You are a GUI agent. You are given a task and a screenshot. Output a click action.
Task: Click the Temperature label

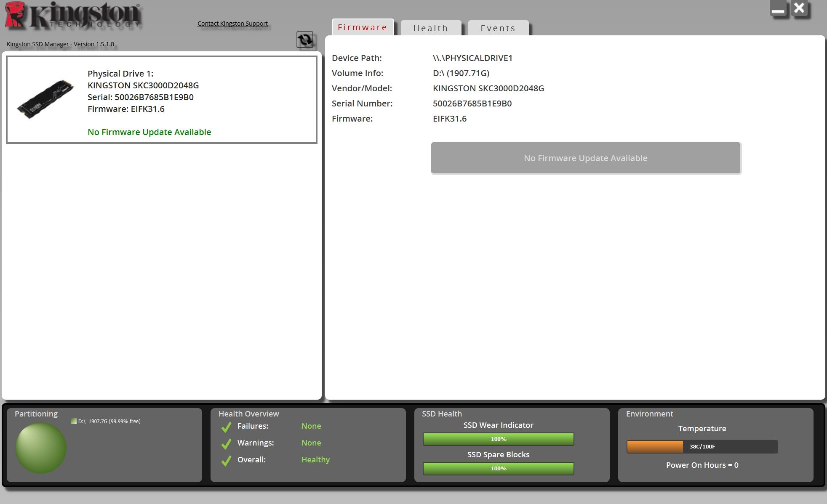tap(702, 429)
